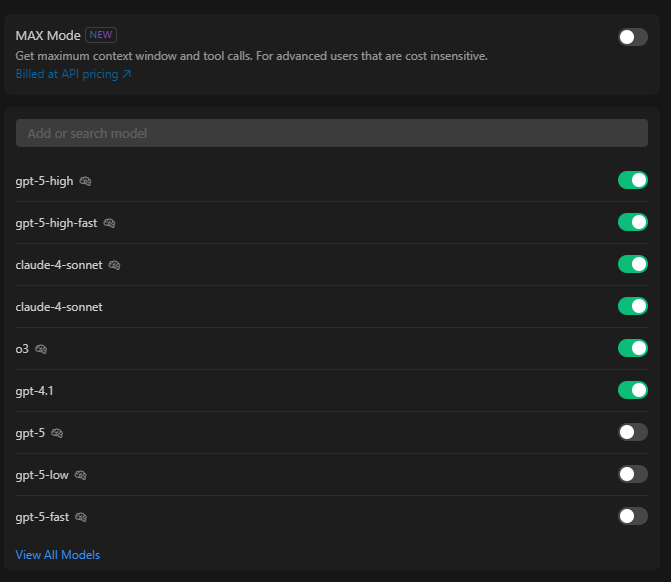
Task: Focus the Add or search model field
Action: coord(332,133)
